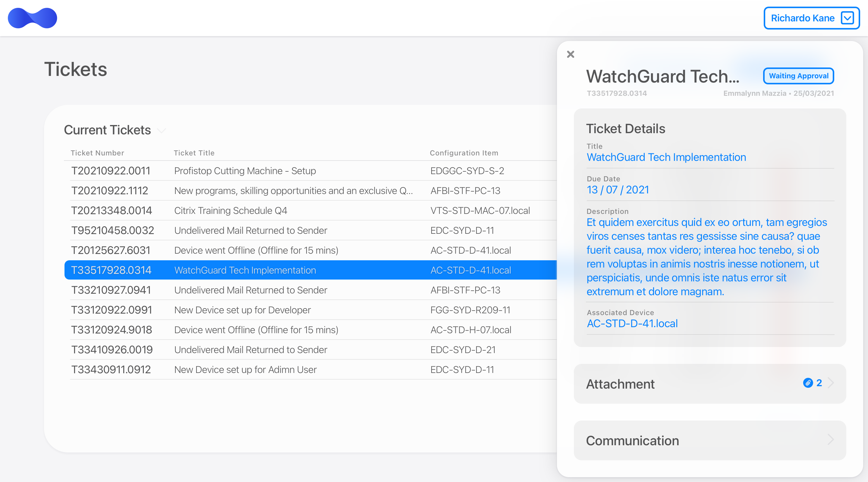Select ticket T33410926.0019

[x=112, y=350]
